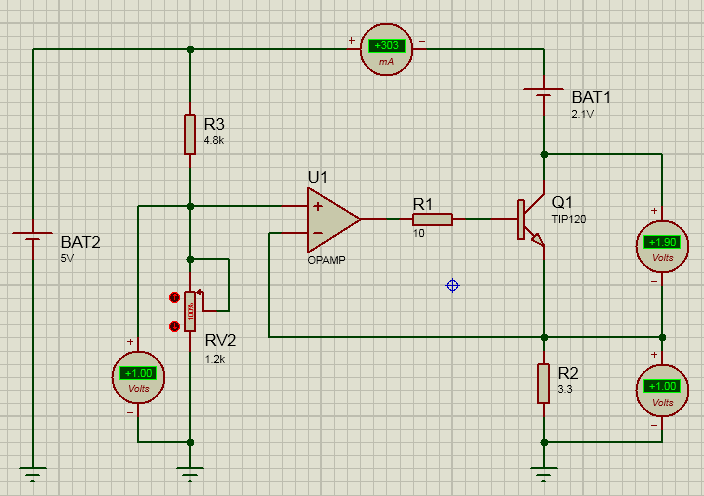Click the ground symbol under R2

(x=544, y=474)
